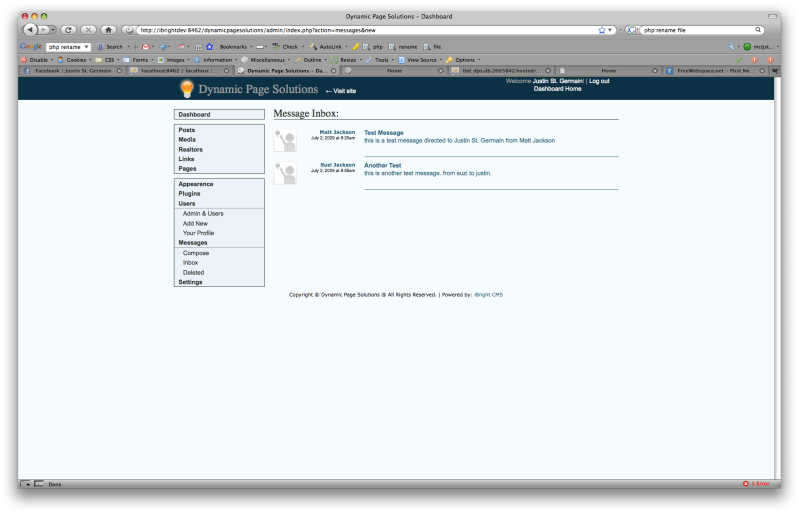The height and width of the screenshot is (513, 799).
Task: Open Deleted messages in the sidebar
Action: coord(193,273)
